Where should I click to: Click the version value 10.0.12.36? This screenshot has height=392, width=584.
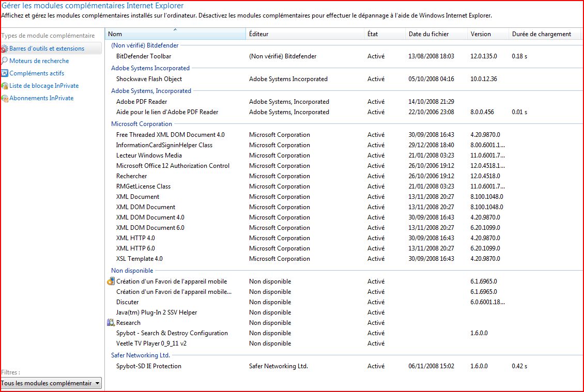[x=484, y=79]
